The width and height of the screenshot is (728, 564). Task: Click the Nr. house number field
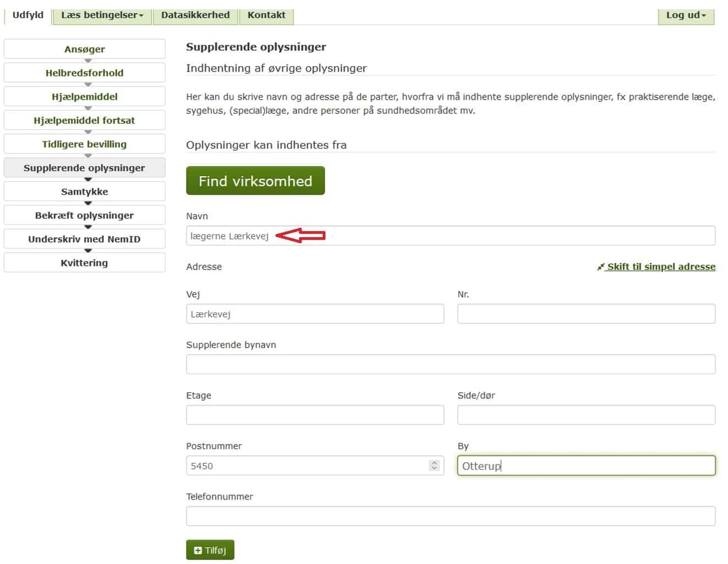(x=586, y=314)
